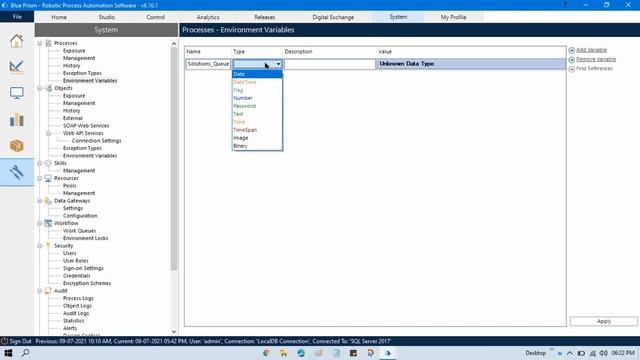Select Text in the type list
The width and height of the screenshot is (640, 360).
click(257, 114)
